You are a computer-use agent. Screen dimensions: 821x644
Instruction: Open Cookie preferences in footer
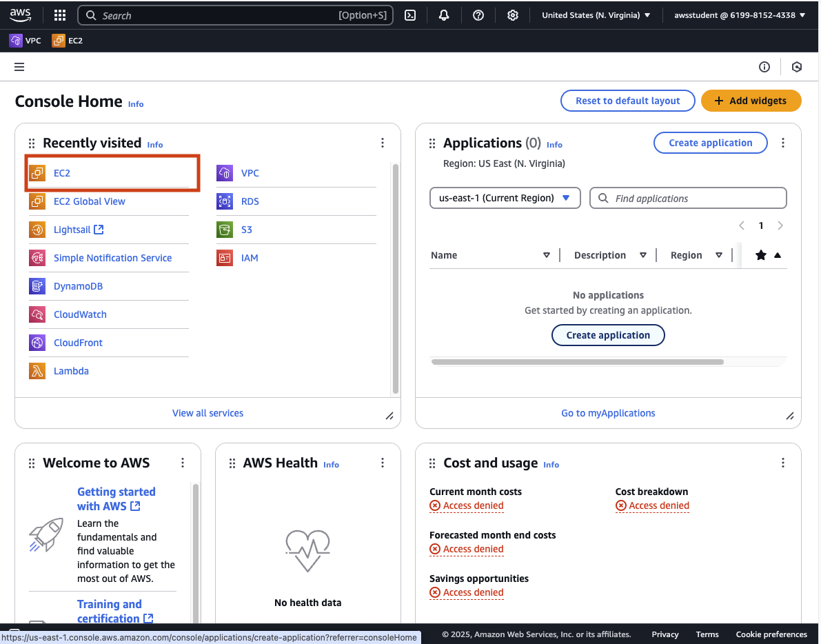pyautogui.click(x=771, y=634)
